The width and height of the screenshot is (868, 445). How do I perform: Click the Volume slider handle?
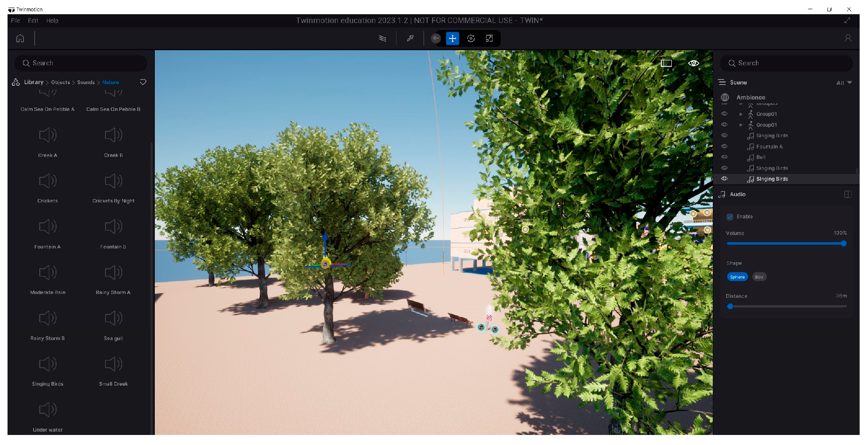coord(843,243)
